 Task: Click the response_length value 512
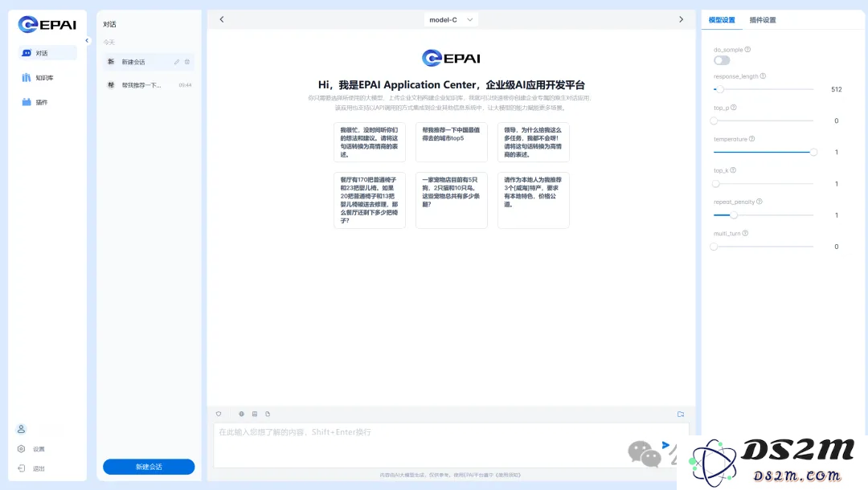[x=836, y=89]
